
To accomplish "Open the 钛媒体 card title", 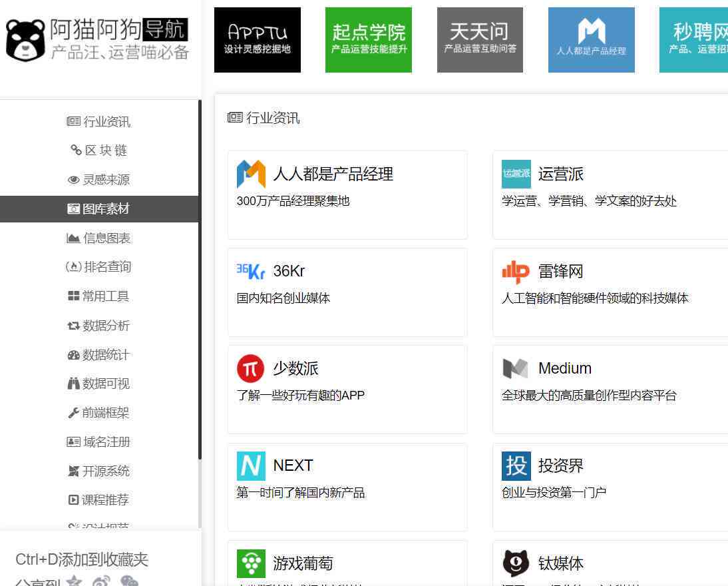I will tap(561, 563).
